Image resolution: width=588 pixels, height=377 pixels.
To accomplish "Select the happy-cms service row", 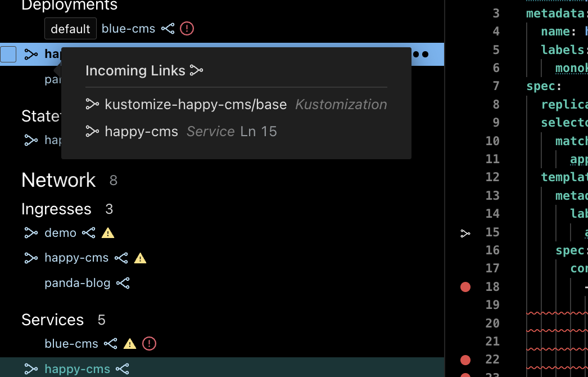I will [222, 367].
